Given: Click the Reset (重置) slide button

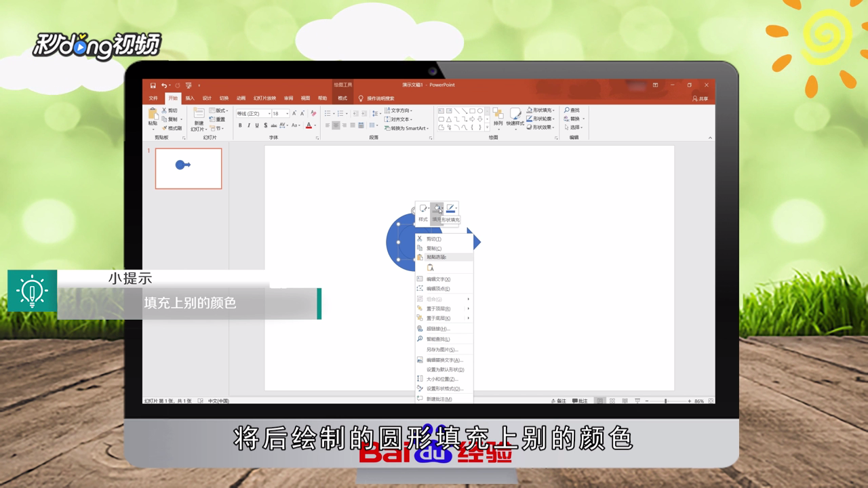Looking at the screenshot, I should (x=217, y=119).
